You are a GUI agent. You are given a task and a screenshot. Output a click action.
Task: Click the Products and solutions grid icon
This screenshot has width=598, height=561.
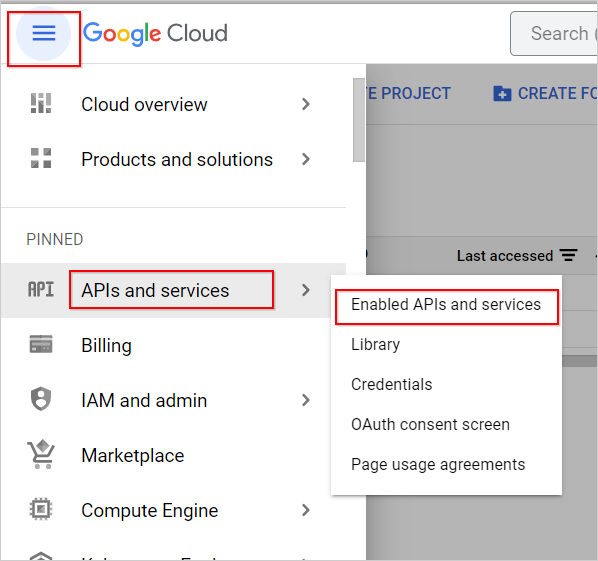(41, 158)
